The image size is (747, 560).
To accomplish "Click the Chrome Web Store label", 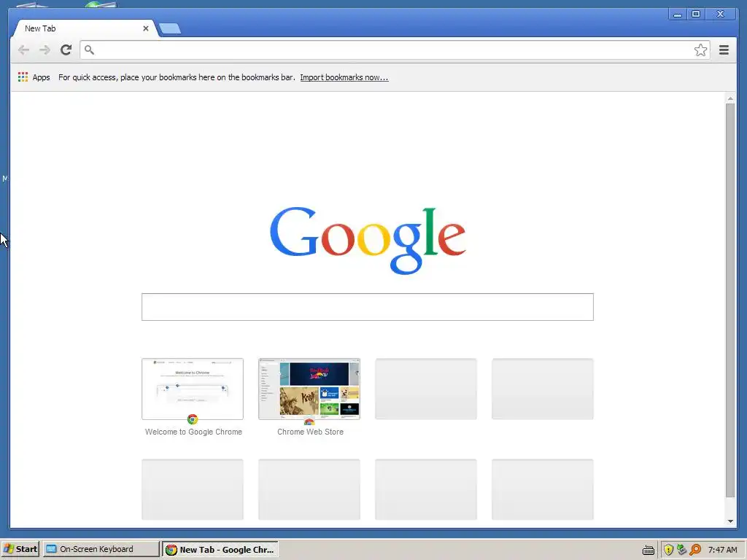I will point(310,432).
